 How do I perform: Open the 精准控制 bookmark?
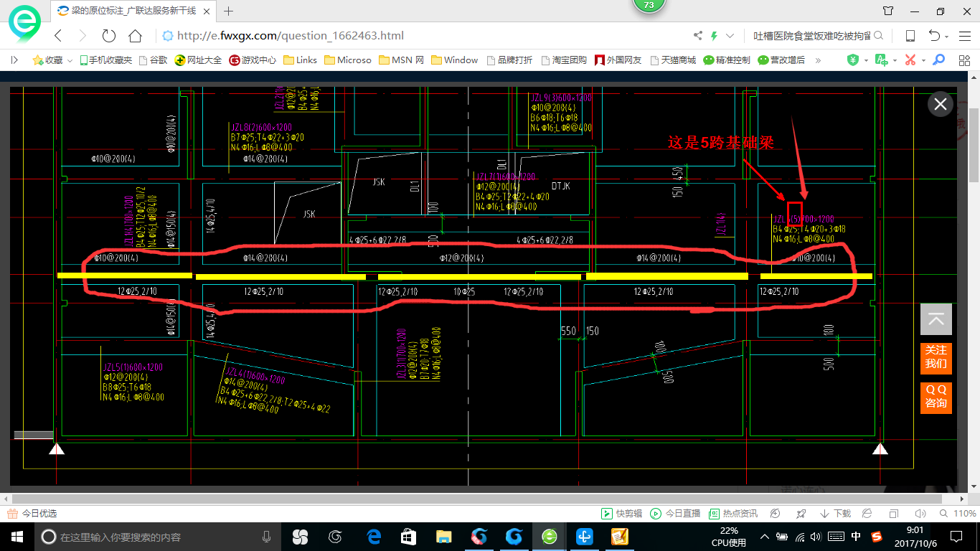tap(727, 60)
